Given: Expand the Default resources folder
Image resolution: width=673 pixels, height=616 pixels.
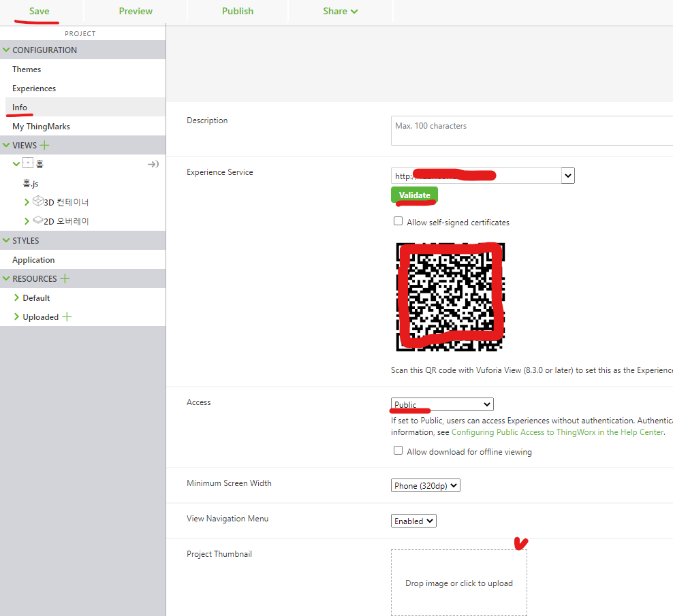Looking at the screenshot, I should [16, 297].
